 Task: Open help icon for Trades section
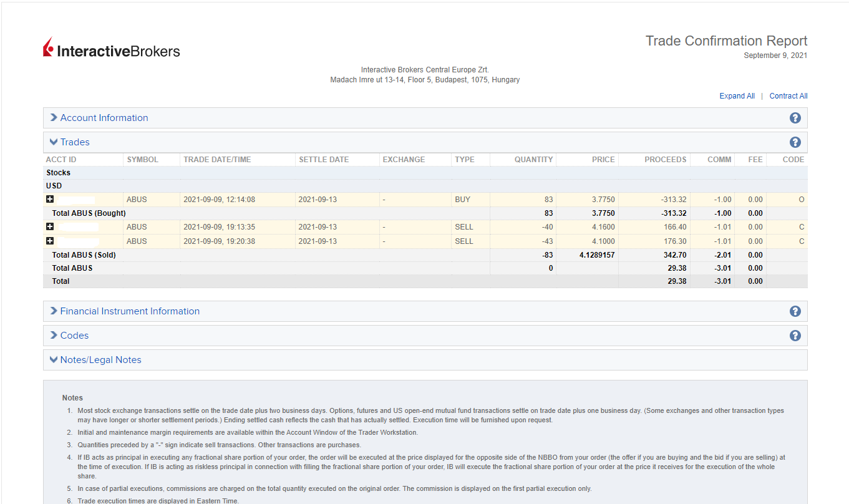(795, 142)
